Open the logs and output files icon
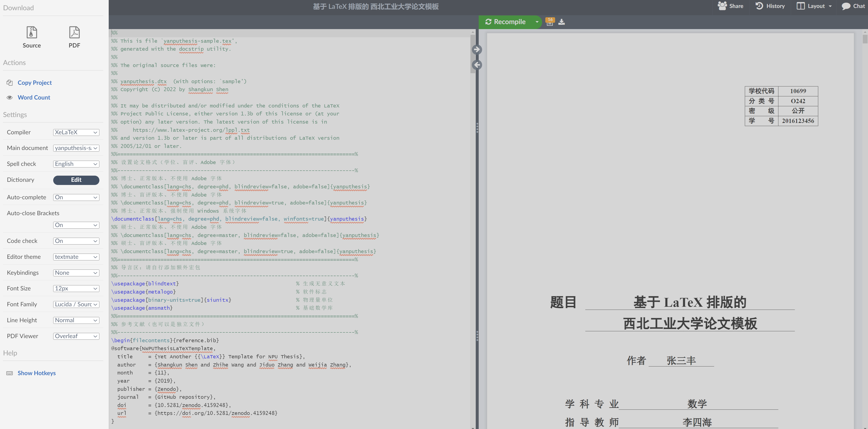This screenshot has height=429, width=868. click(550, 22)
